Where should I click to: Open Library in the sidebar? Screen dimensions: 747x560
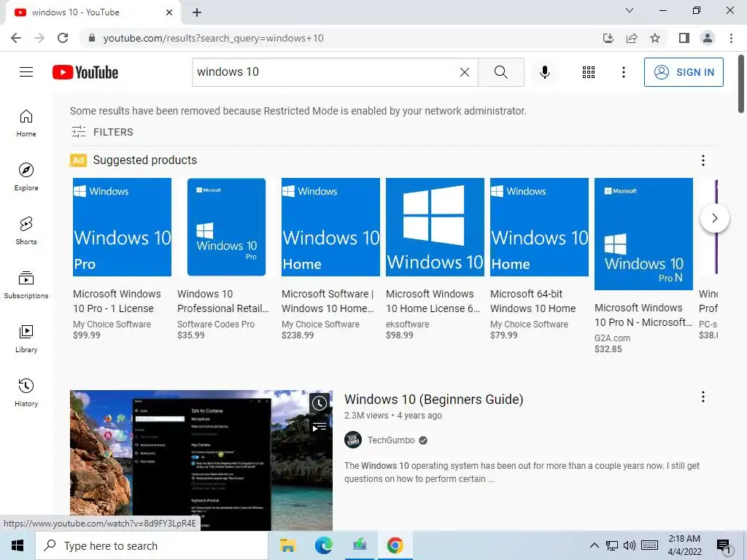click(26, 338)
